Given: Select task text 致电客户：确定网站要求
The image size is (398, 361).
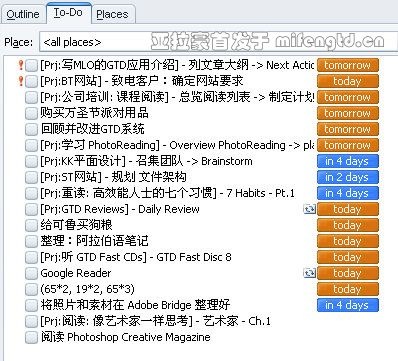Looking at the screenshot, I should pos(177,81).
